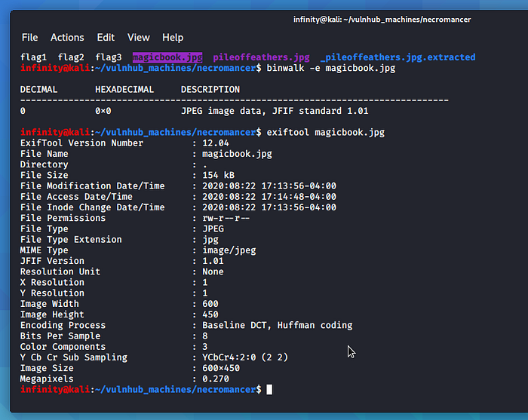Click the flag1 file name
The height and width of the screenshot is (420, 528).
[x=33, y=57]
